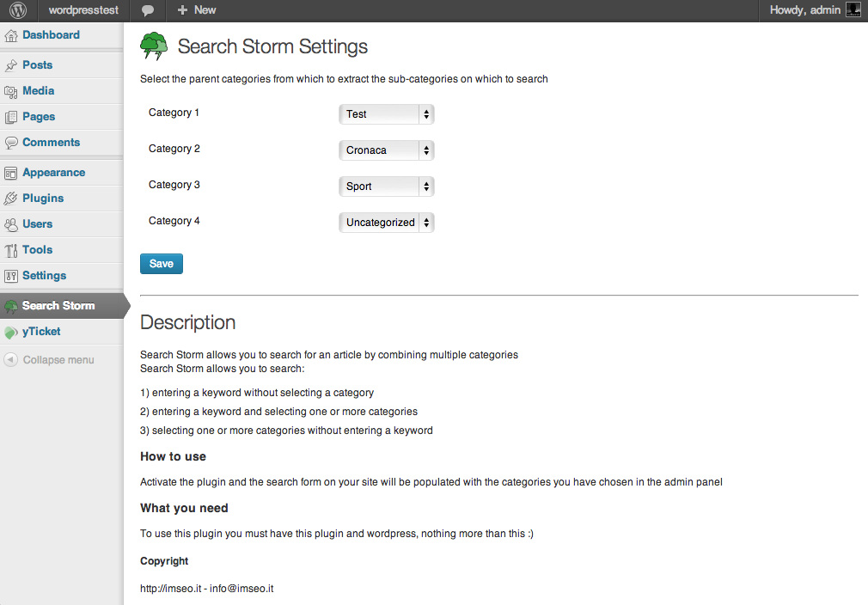Click the Category 2 label
868x605 pixels.
pyautogui.click(x=174, y=149)
